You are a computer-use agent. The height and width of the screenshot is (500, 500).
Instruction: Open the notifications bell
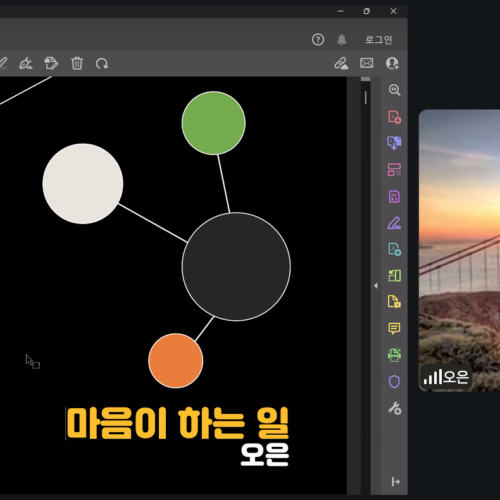click(341, 40)
